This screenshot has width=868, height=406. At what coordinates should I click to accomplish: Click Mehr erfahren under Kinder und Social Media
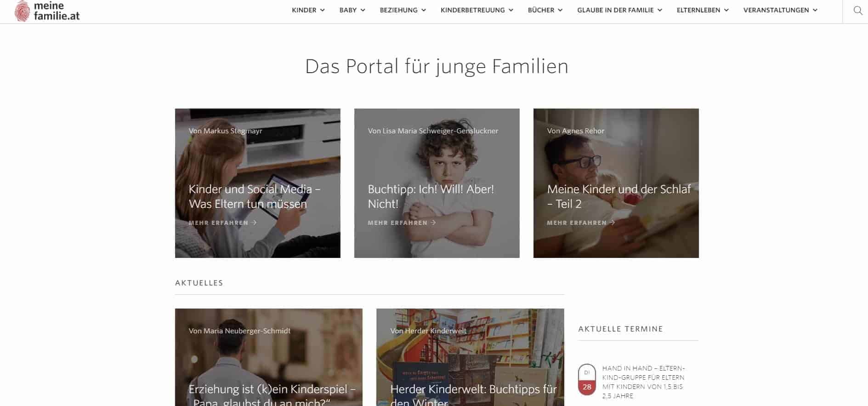pos(222,223)
